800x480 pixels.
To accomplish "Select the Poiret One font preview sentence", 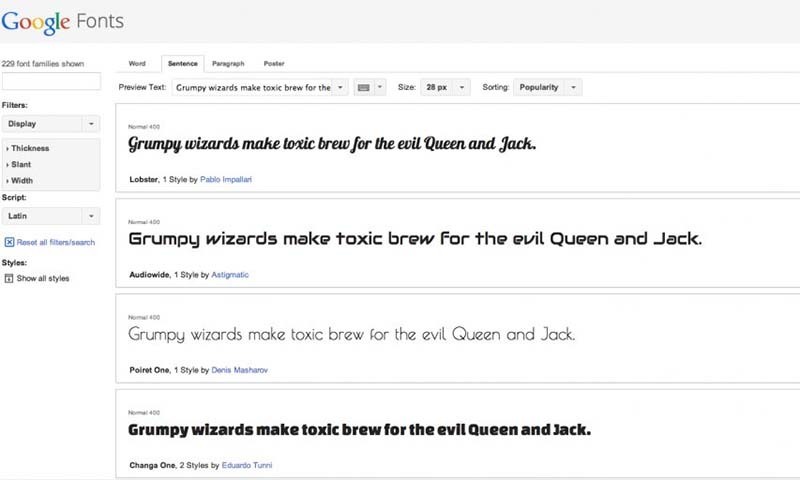I will (352, 335).
